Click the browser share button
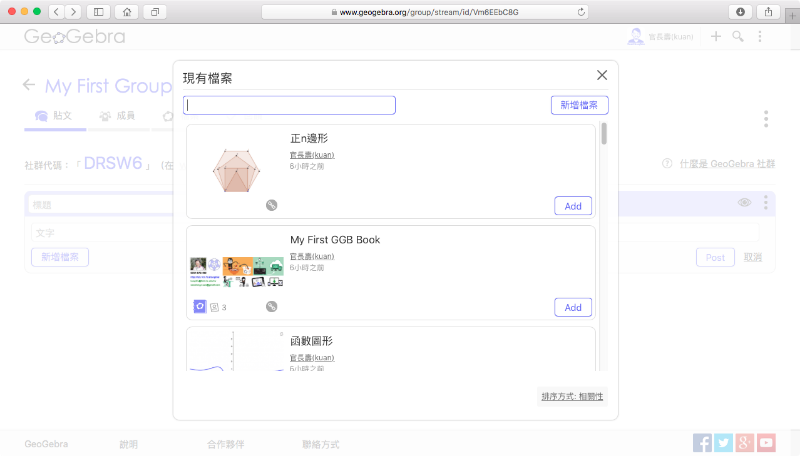This screenshot has height=456, width=800. point(769,12)
